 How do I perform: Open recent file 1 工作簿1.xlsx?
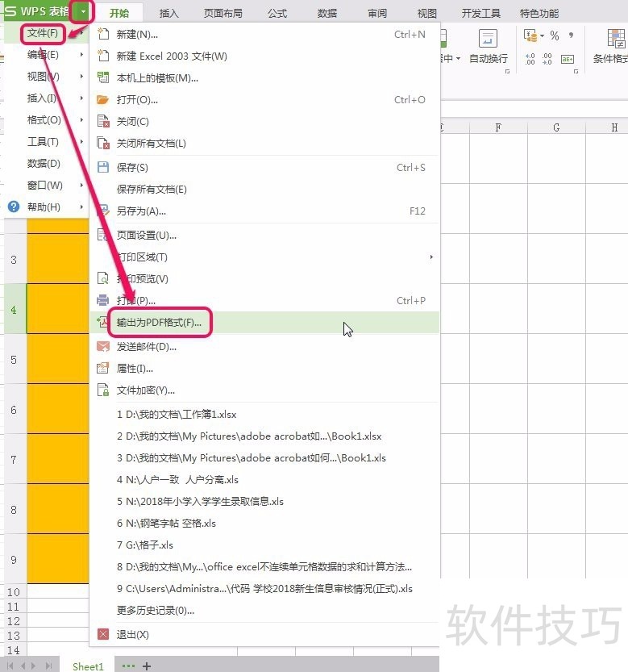(x=264, y=414)
